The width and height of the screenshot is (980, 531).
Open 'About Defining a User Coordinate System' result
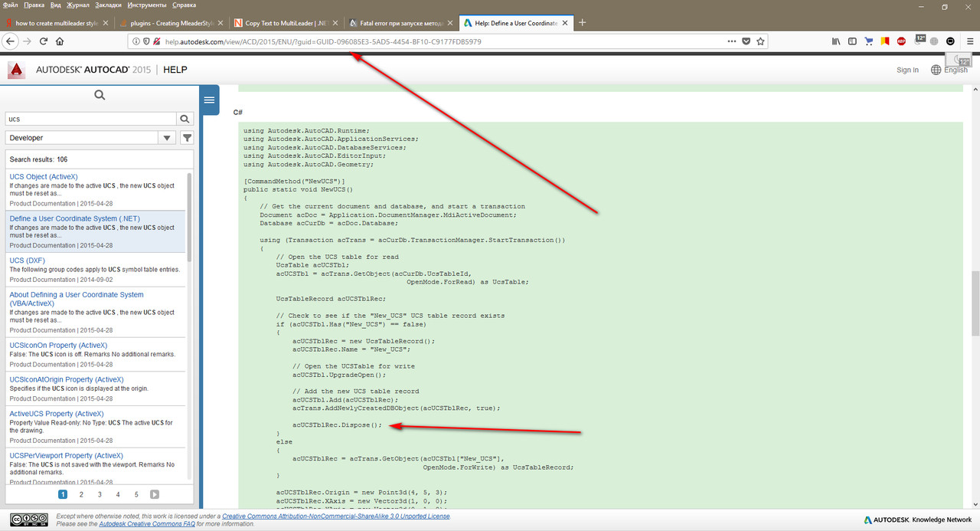click(x=77, y=299)
